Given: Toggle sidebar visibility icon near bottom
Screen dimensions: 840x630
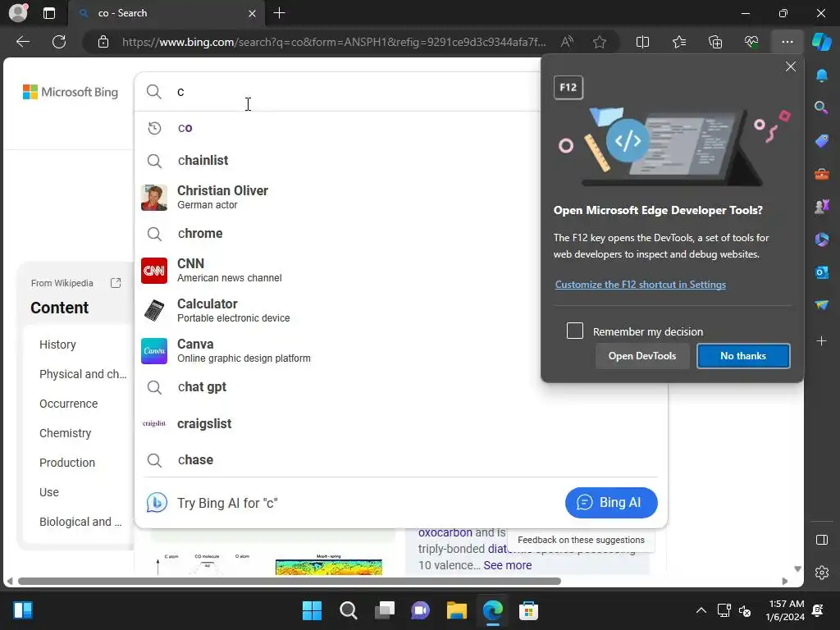Looking at the screenshot, I should tap(822, 540).
